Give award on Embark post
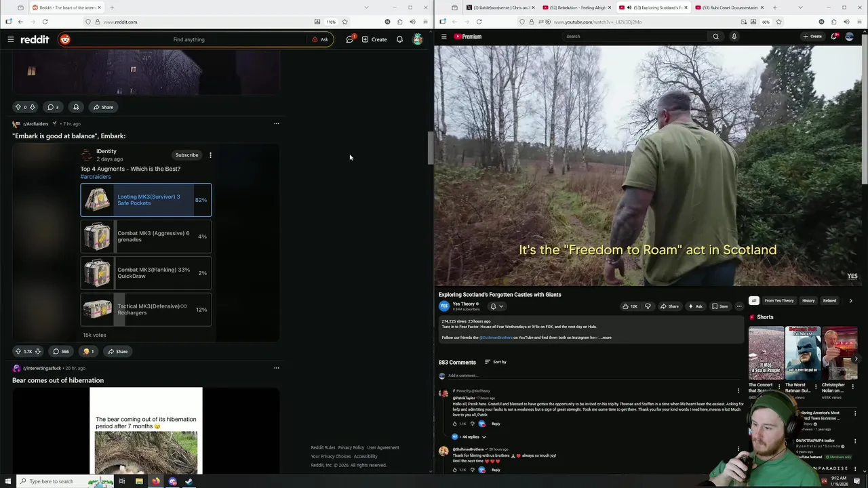Viewport: 868px width, 488px height. [88, 351]
